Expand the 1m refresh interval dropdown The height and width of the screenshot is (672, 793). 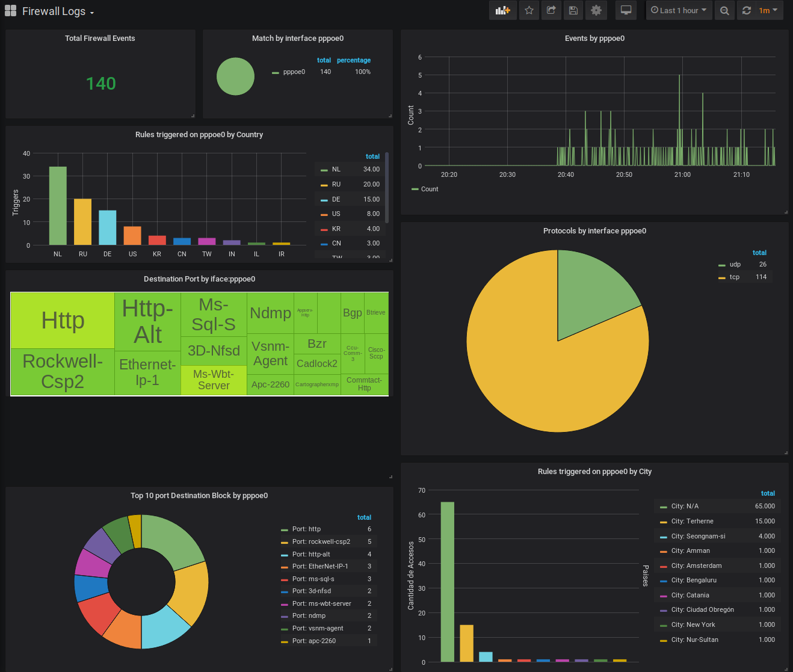pyautogui.click(x=768, y=10)
